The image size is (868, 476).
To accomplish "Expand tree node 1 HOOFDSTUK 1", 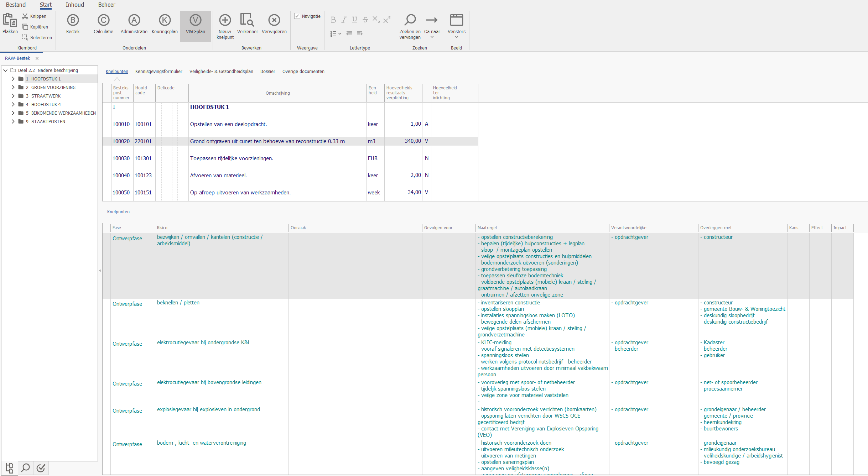I will point(13,79).
